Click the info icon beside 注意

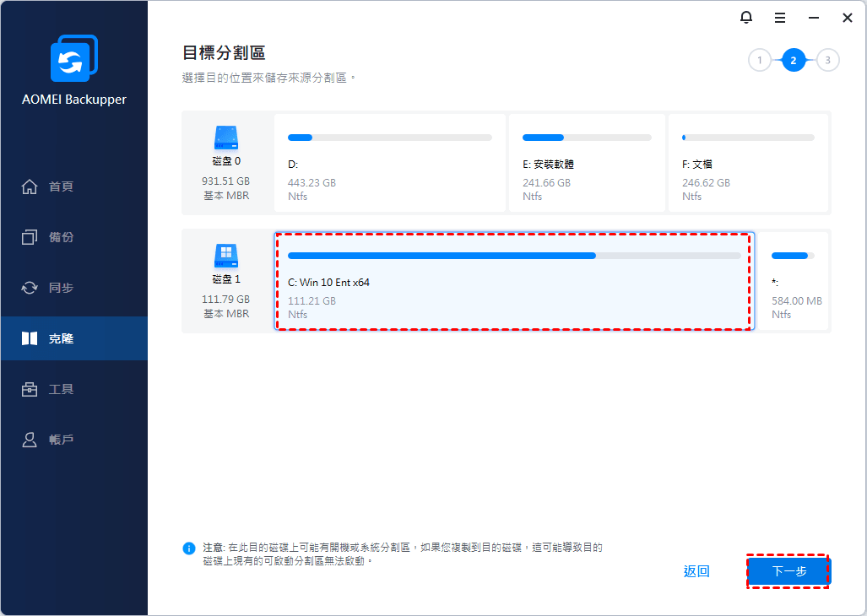(188, 548)
